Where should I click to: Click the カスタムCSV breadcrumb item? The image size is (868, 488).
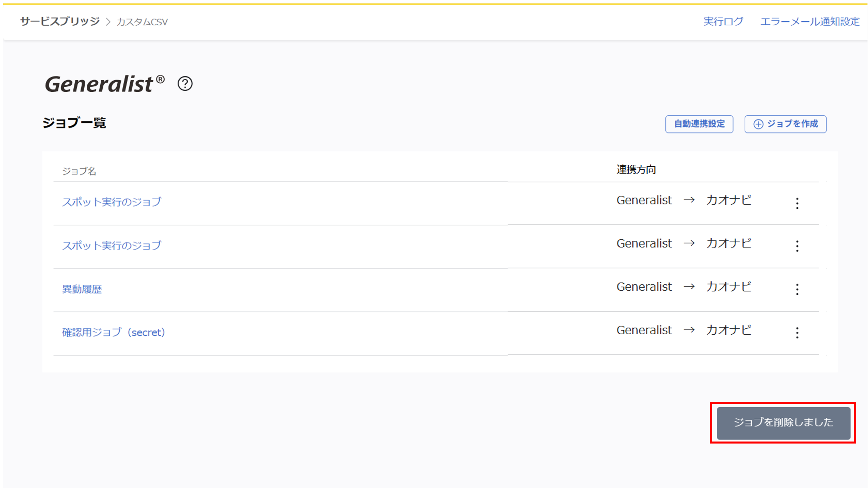pos(142,22)
